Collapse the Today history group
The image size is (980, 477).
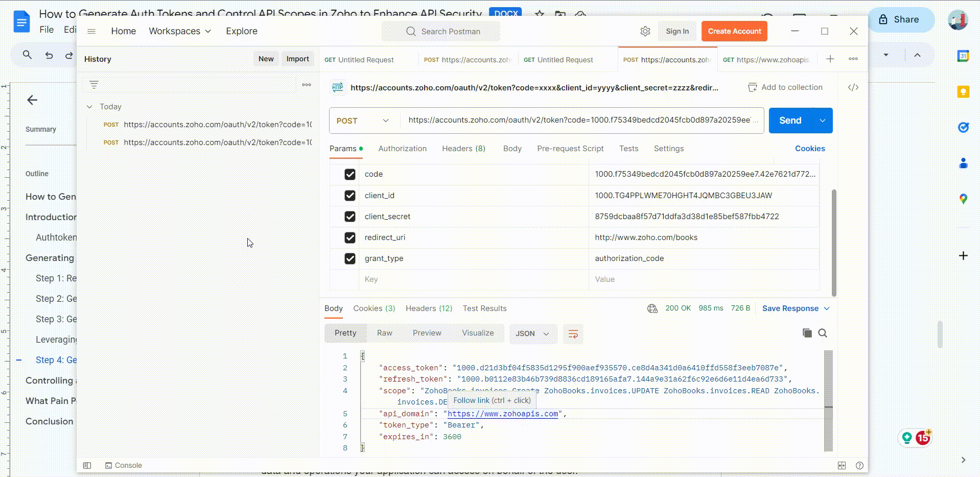point(89,107)
